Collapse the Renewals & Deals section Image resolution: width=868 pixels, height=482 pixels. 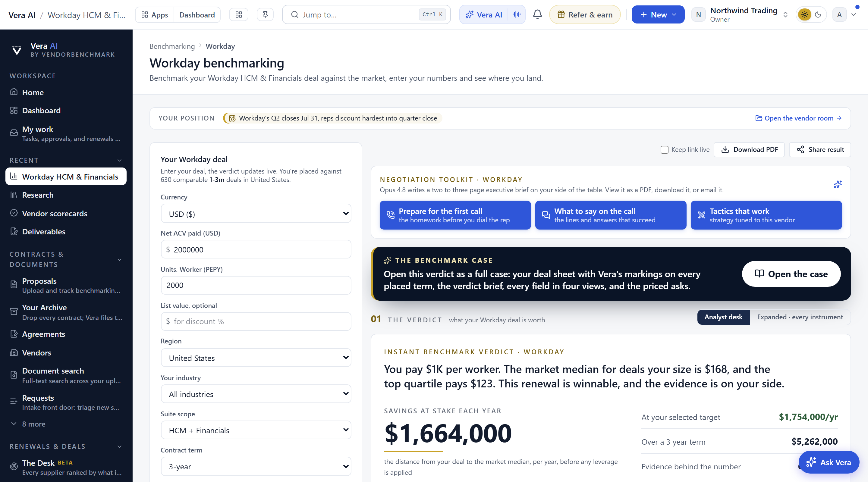pyautogui.click(x=119, y=447)
